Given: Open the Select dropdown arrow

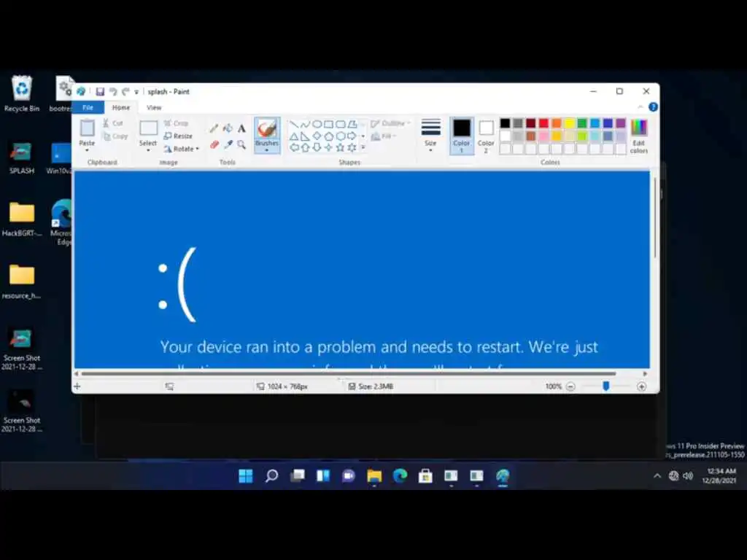Looking at the screenshot, I should (x=148, y=151).
